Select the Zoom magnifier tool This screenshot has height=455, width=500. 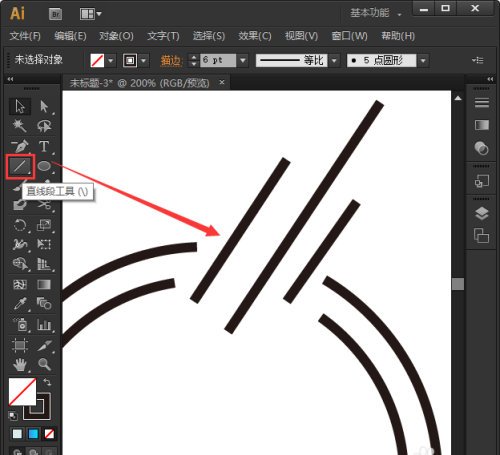tap(44, 364)
